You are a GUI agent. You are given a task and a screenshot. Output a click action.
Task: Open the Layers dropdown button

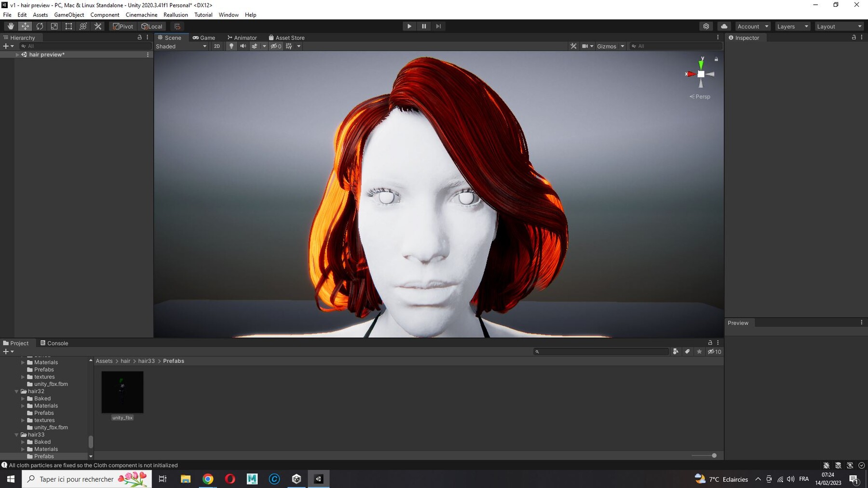tap(792, 26)
